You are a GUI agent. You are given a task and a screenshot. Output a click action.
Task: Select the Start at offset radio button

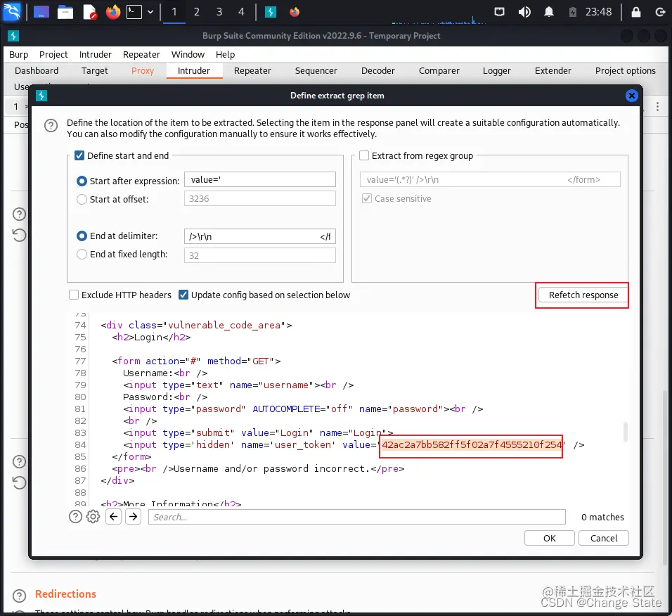point(82,199)
